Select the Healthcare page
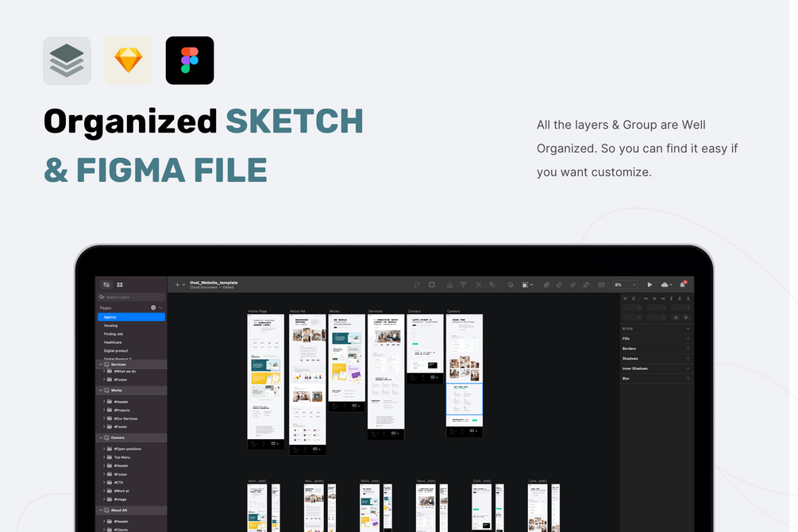Screen dimensions: 798x532 pyautogui.click(x=131, y=342)
